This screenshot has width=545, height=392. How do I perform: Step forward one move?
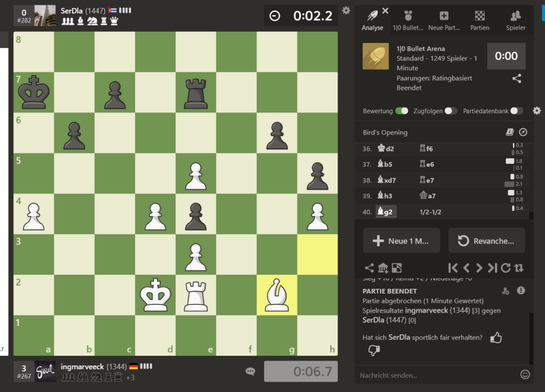tap(480, 268)
